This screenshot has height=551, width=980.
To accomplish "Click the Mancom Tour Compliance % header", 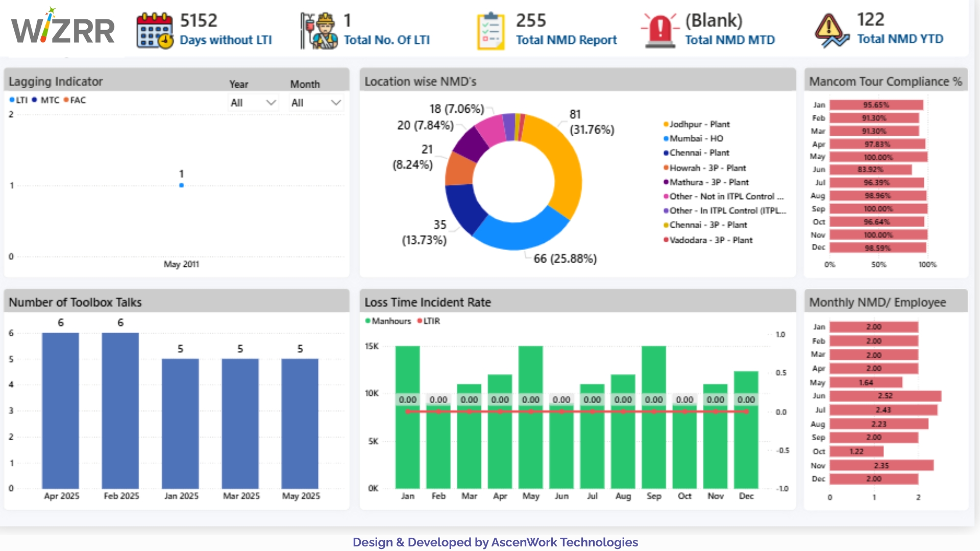I will (x=885, y=82).
